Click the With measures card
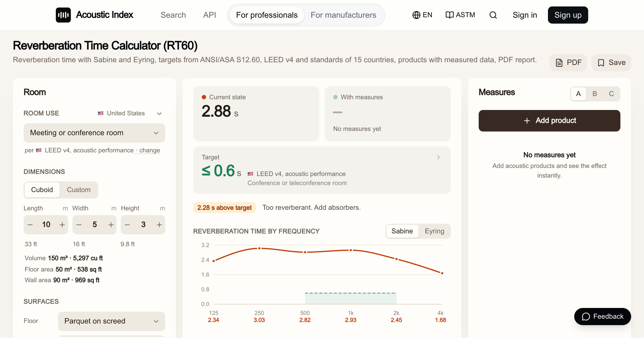This screenshot has height=338, width=644. (x=388, y=114)
